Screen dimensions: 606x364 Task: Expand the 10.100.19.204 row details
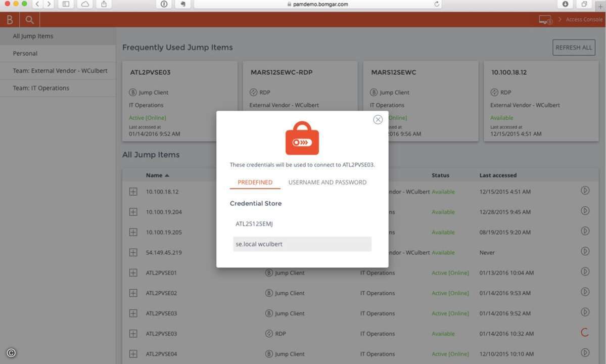133,212
